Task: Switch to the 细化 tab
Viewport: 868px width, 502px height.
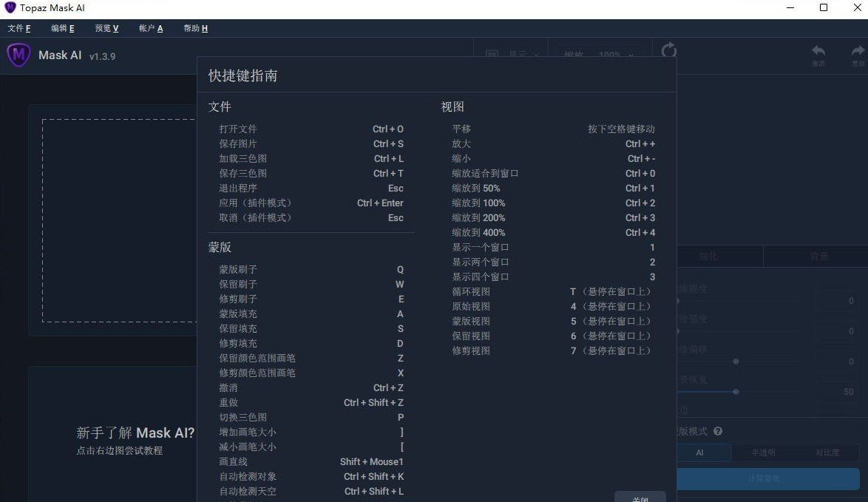Action: click(x=719, y=257)
